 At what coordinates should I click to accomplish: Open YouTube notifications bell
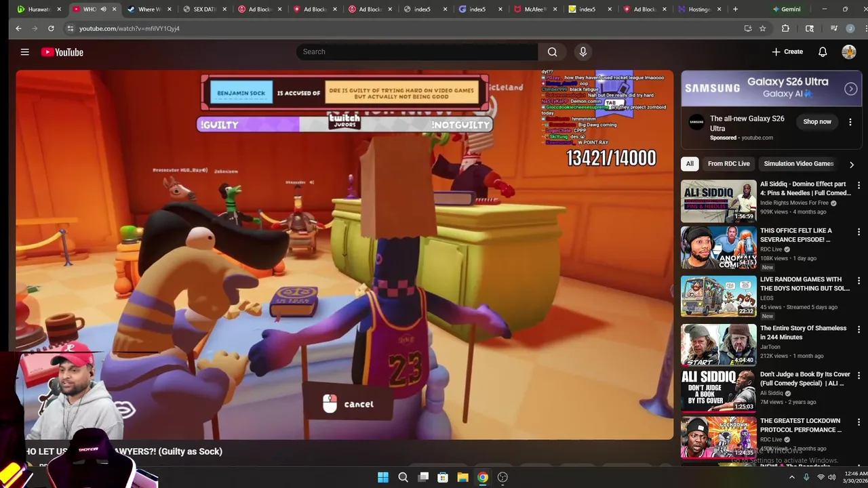[x=823, y=52]
